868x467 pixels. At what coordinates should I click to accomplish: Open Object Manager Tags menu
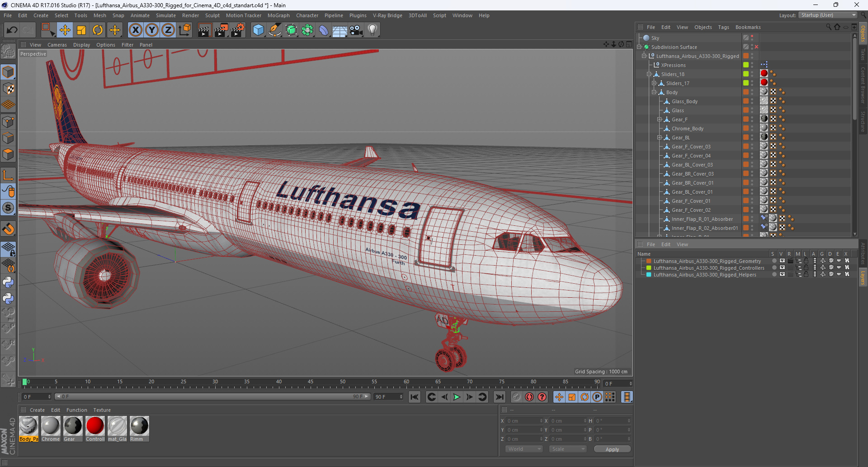click(723, 27)
